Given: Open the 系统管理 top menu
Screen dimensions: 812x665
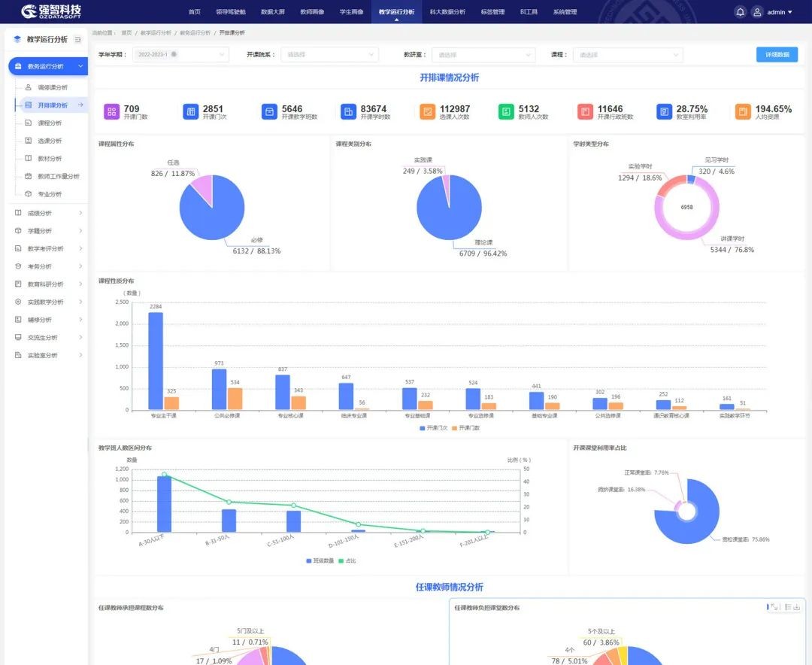Looking at the screenshot, I should (565, 12).
